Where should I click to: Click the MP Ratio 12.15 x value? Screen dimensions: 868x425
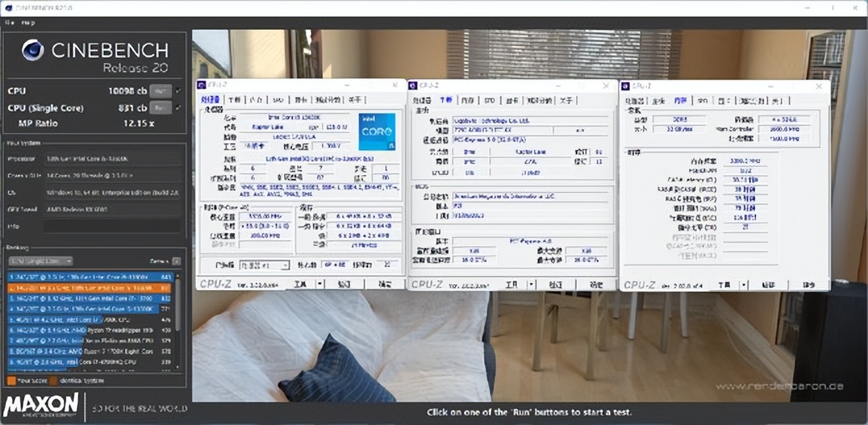139,123
